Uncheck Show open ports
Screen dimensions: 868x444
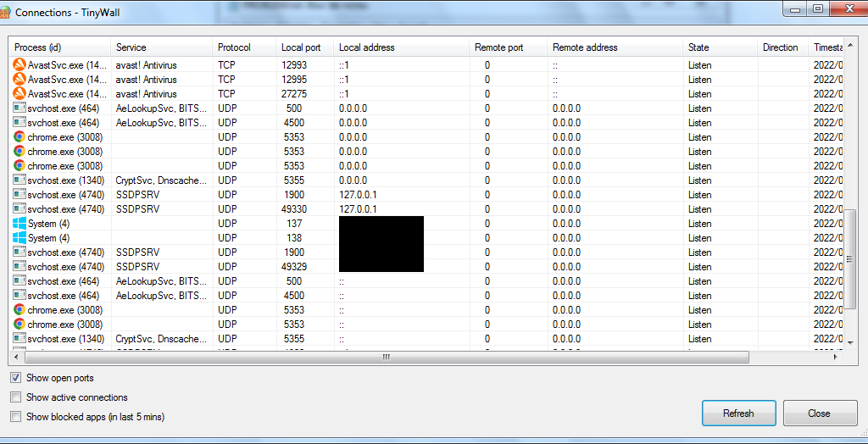(x=16, y=378)
